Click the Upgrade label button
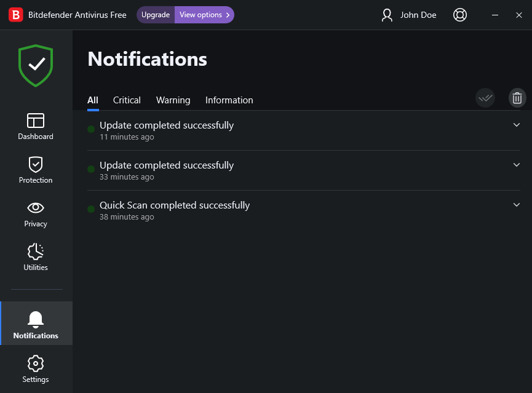This screenshot has width=532, height=393. tap(156, 15)
